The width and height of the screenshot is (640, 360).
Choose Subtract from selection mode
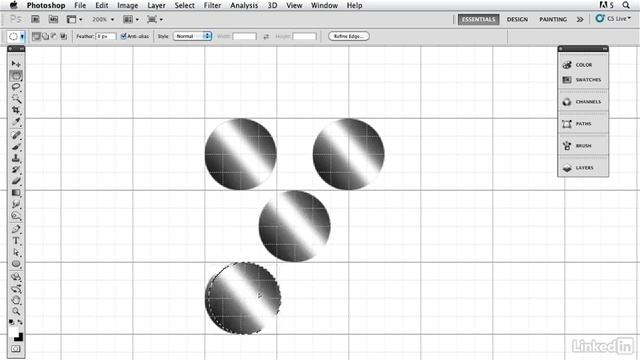[x=54, y=36]
